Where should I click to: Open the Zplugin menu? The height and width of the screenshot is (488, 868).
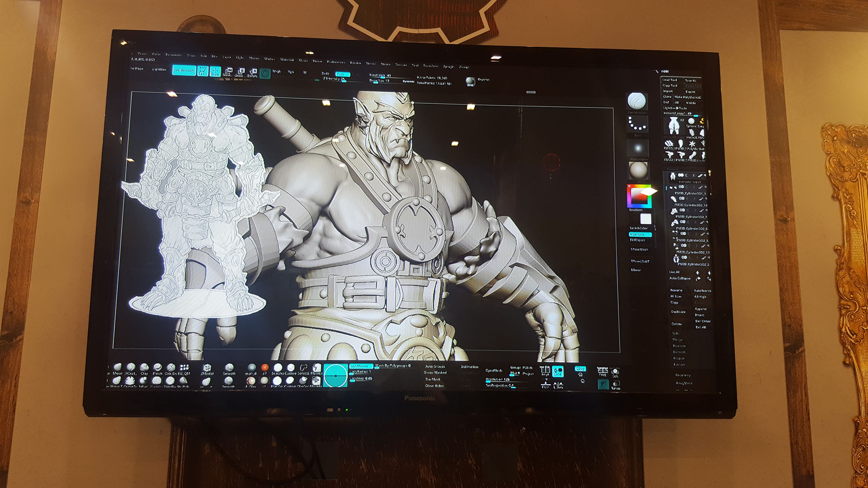click(x=449, y=67)
